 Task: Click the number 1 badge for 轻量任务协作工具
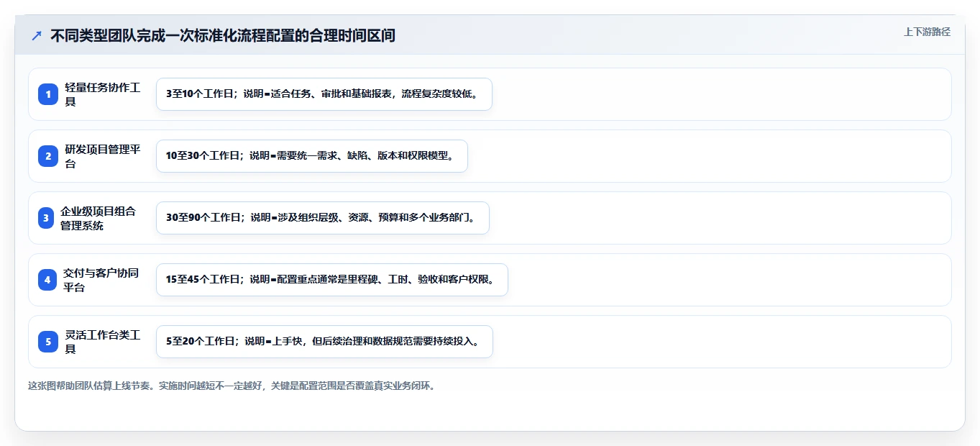(48, 94)
